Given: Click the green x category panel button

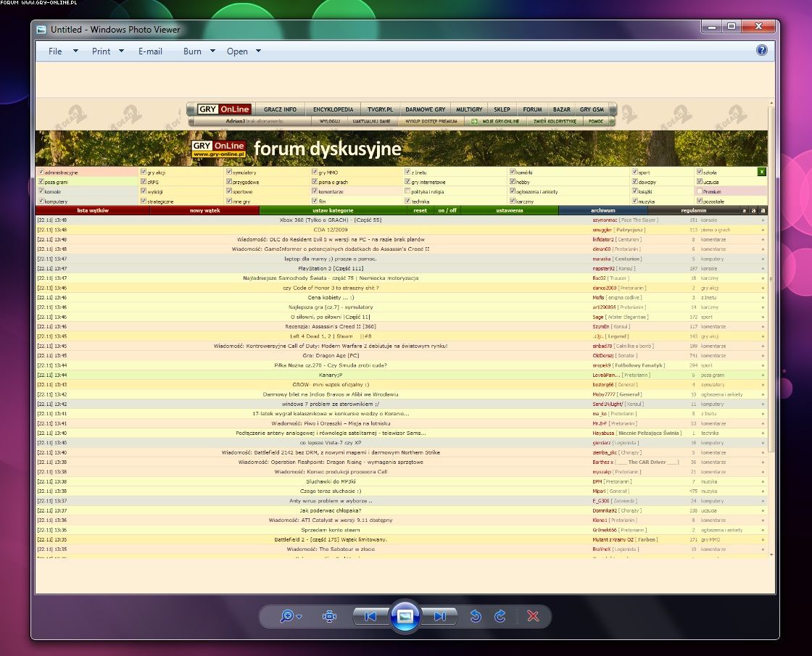Looking at the screenshot, I should pos(761,171).
